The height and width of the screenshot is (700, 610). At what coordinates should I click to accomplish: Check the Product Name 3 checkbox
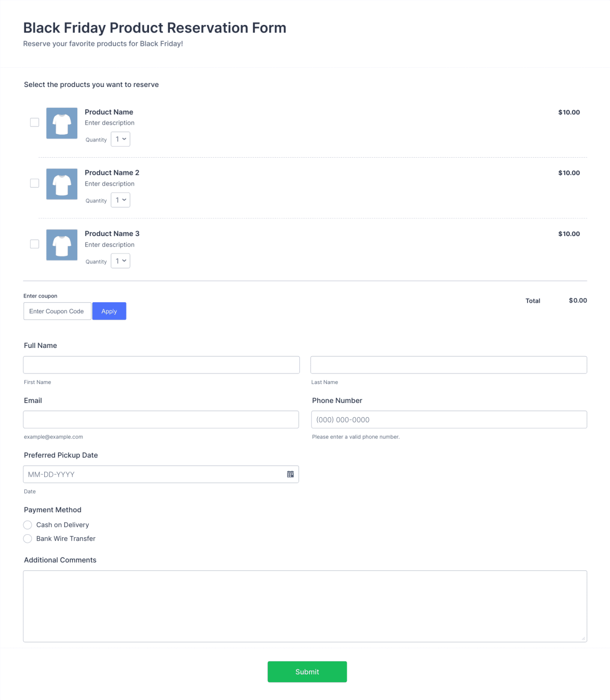(x=34, y=244)
